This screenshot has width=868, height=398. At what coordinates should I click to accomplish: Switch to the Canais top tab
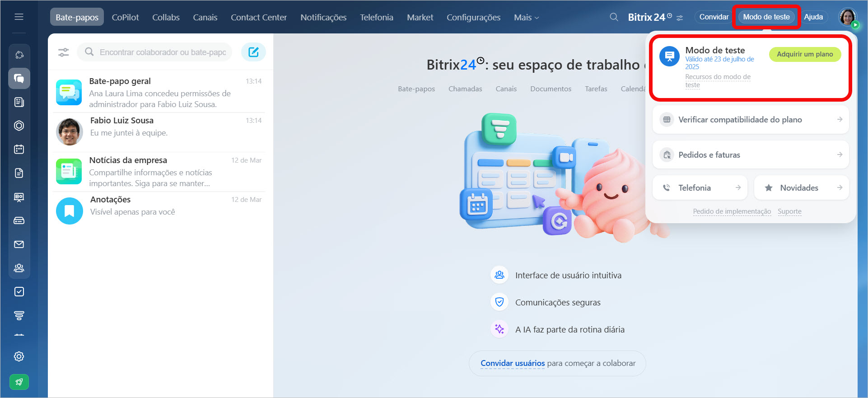(x=205, y=17)
